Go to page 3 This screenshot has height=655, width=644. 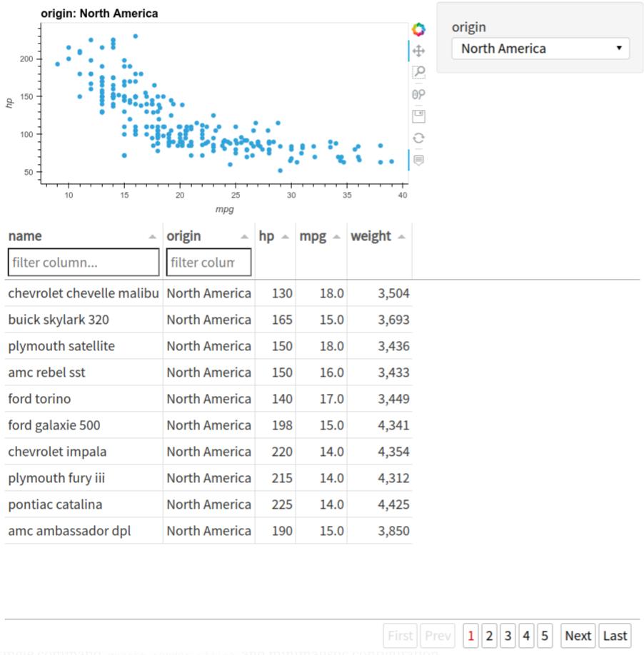[508, 635]
